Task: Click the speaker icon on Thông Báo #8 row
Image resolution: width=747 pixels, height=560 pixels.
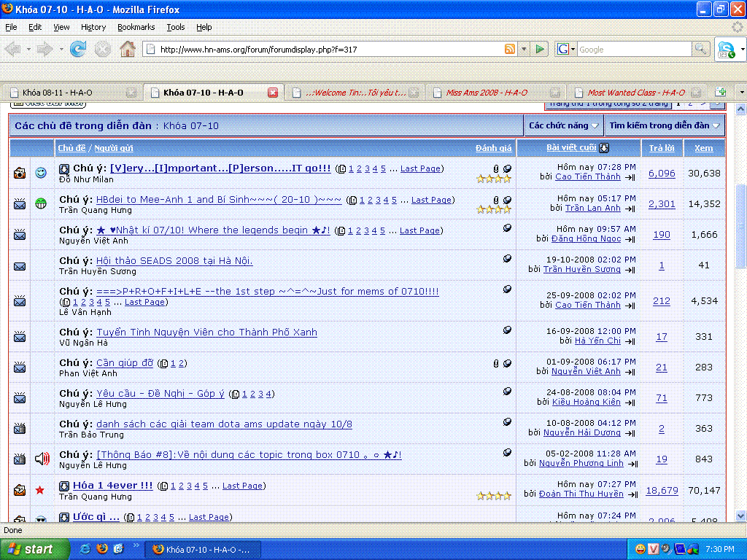Action: click(42, 459)
